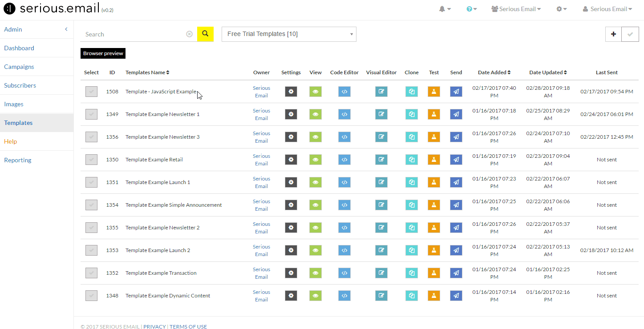Select checkbox for template 1350
Screen dimensions: 644x329
click(x=91, y=160)
